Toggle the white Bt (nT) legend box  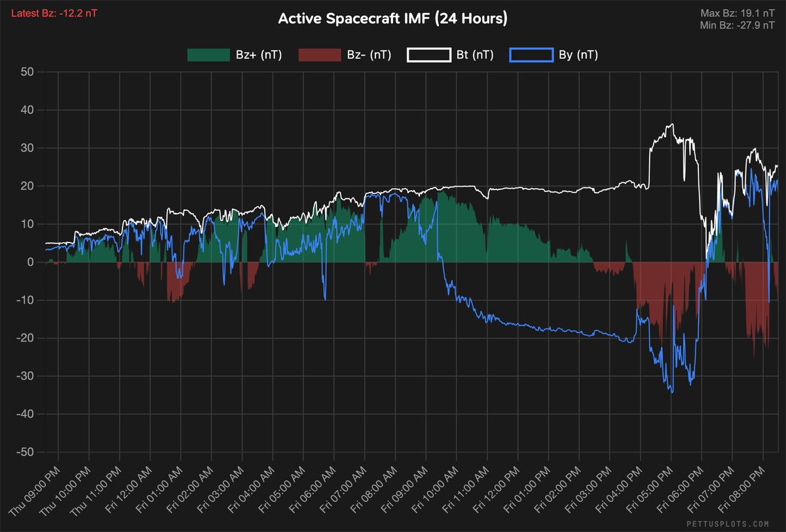[x=428, y=55]
